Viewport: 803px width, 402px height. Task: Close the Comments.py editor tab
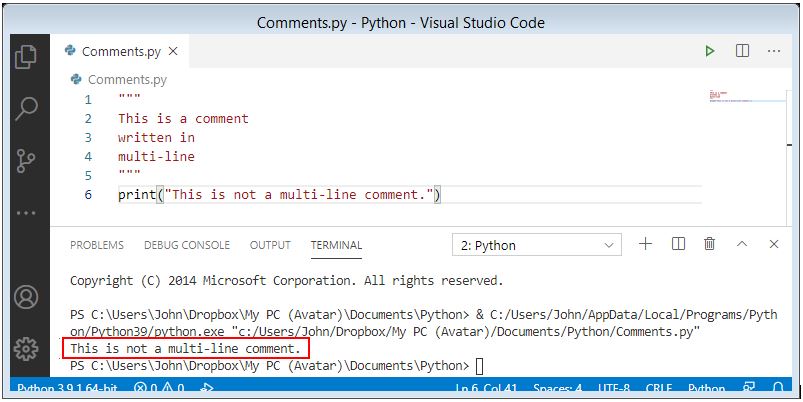coord(173,51)
